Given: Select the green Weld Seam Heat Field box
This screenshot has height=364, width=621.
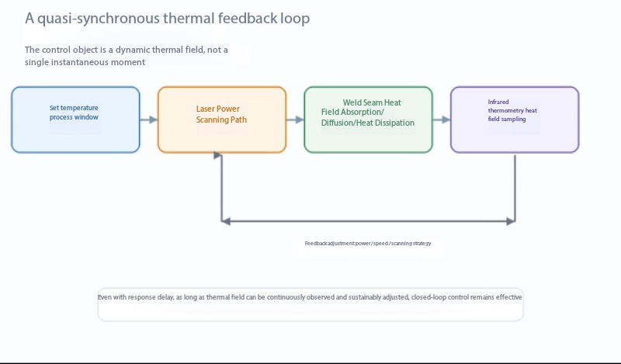Looking at the screenshot, I should point(368,120).
